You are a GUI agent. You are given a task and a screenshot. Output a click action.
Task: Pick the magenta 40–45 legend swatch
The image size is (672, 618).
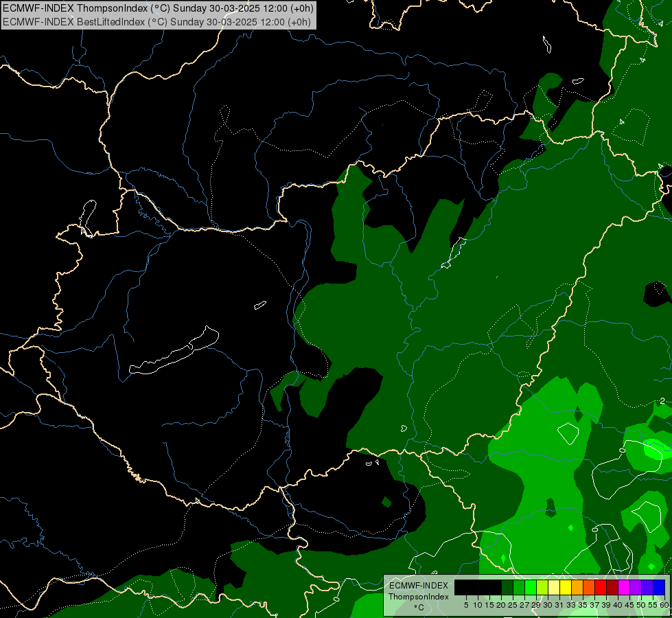click(x=624, y=588)
